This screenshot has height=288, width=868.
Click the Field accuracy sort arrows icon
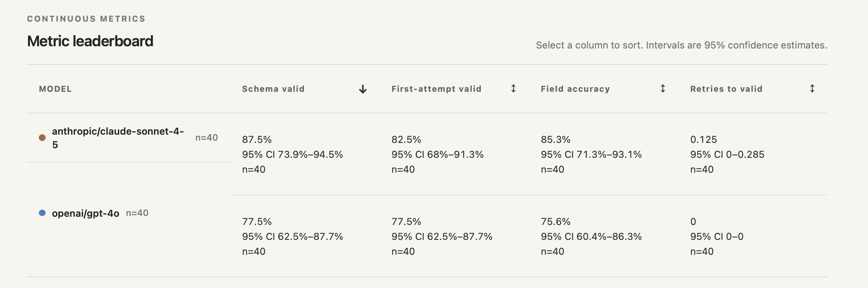663,89
